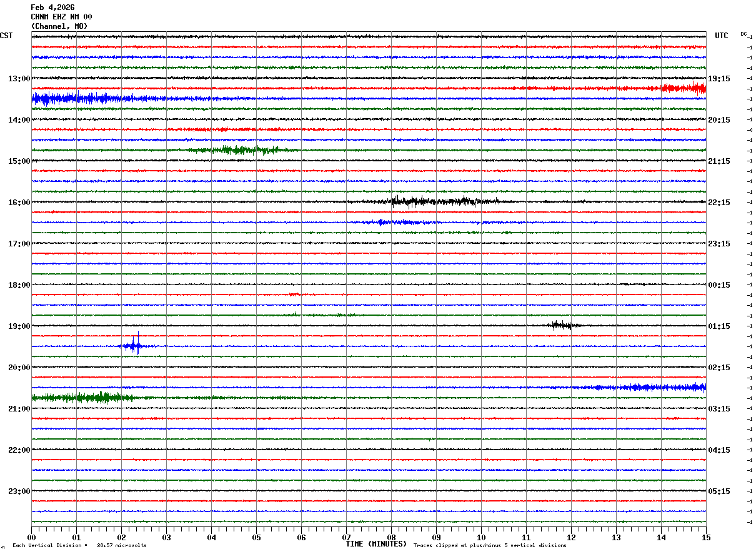The width and height of the screenshot is (756, 554).
Task: Select the station code "CHNM EHZ NM 00"
Action: click(x=61, y=17)
